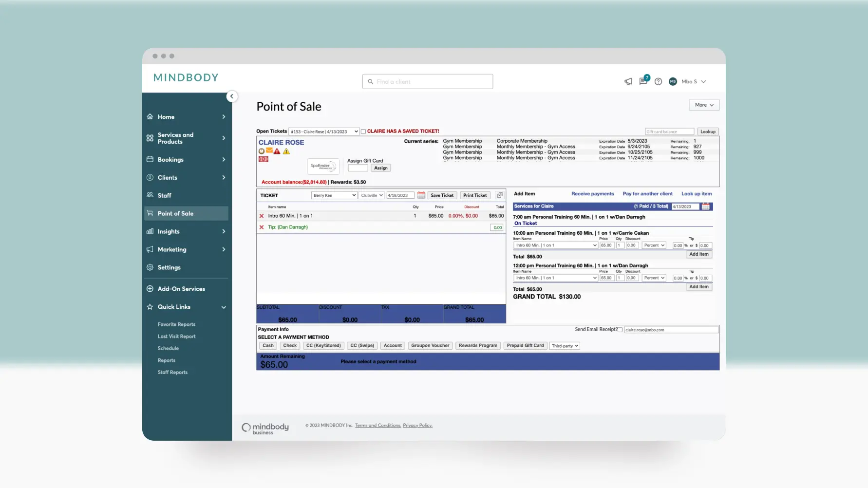Click the Bookings calendar icon in sidebar

[x=150, y=159]
